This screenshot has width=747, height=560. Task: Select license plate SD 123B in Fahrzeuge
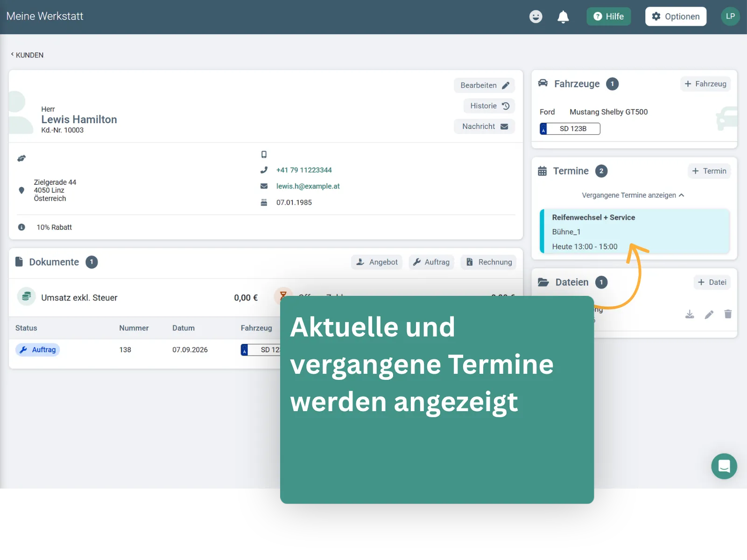pyautogui.click(x=570, y=129)
